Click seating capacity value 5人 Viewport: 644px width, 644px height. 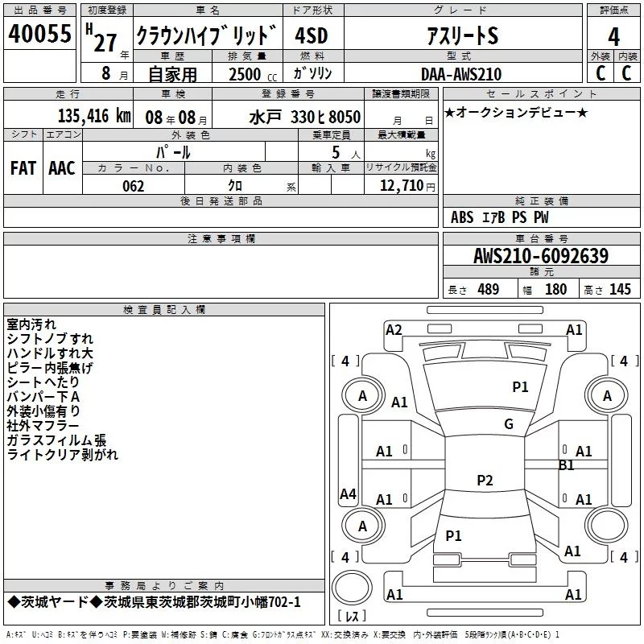(x=346, y=153)
